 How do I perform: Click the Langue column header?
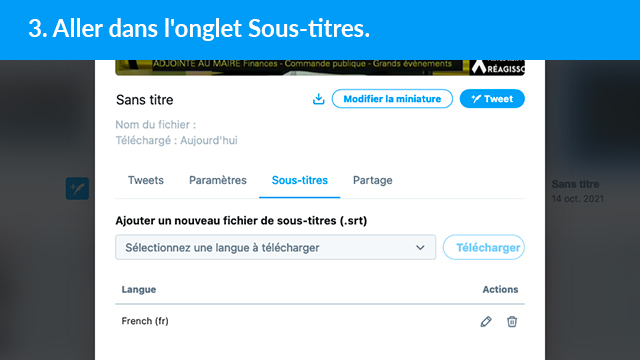139,289
